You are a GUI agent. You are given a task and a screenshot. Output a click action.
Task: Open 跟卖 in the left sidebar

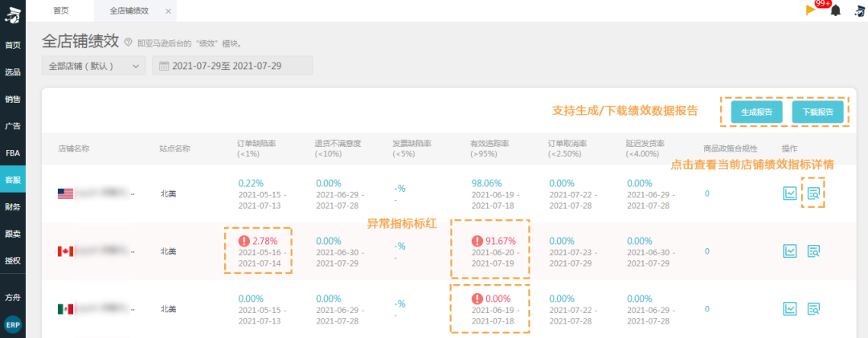point(13,234)
